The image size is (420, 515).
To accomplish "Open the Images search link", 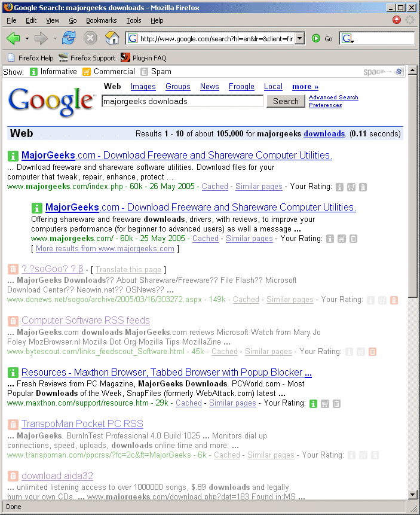I will (143, 86).
